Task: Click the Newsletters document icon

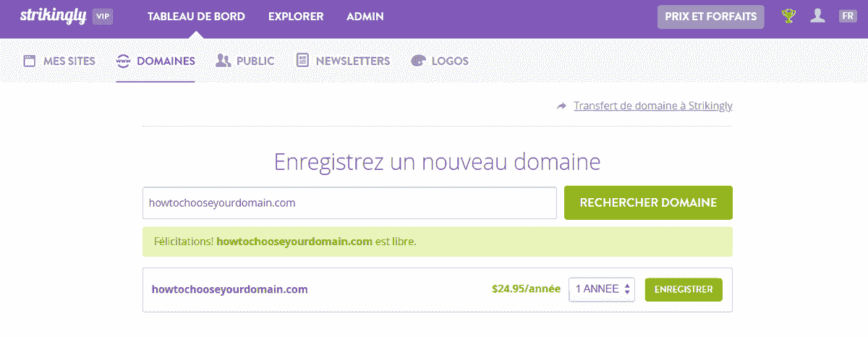Action: click(x=303, y=61)
